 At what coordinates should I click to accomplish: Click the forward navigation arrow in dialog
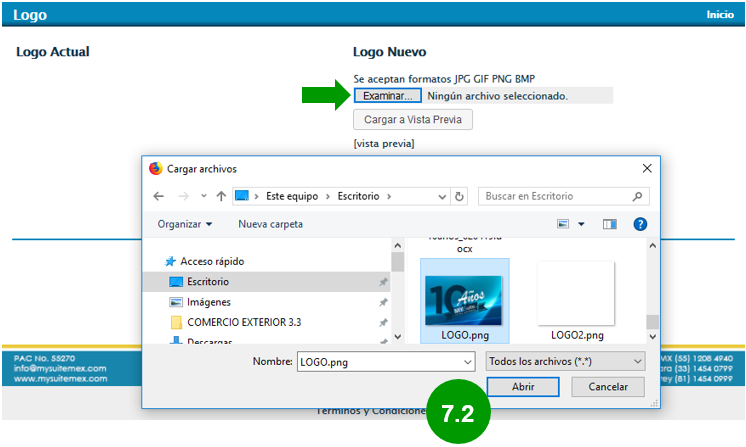[183, 196]
